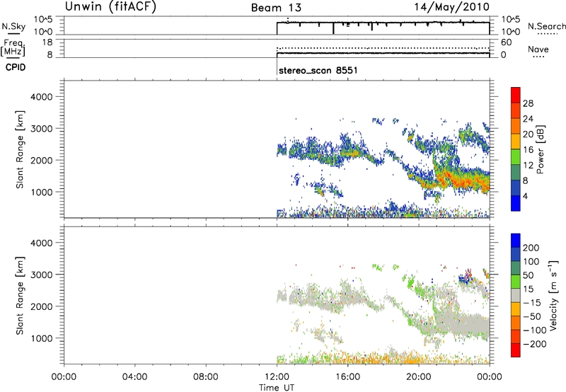
Task: Click the red bottom segment of Velocity colorbar
Action: (516, 350)
